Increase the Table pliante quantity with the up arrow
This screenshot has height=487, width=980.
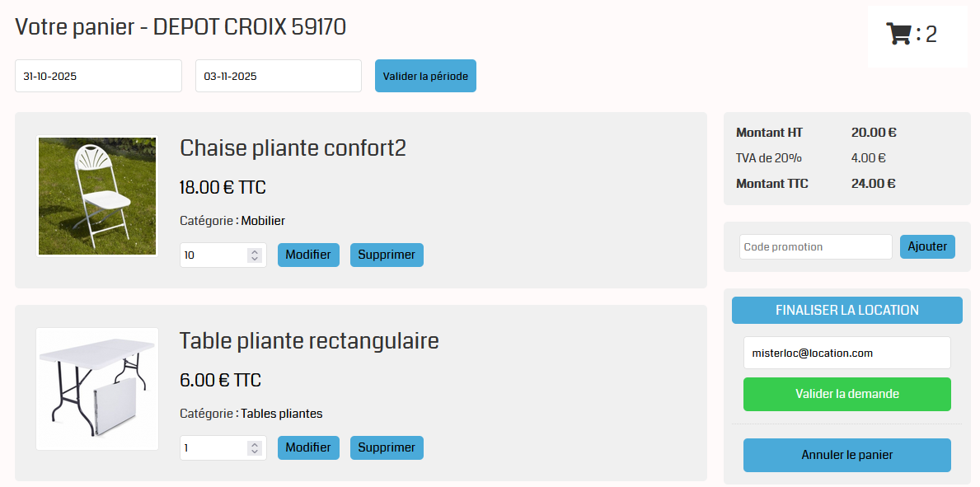point(255,444)
